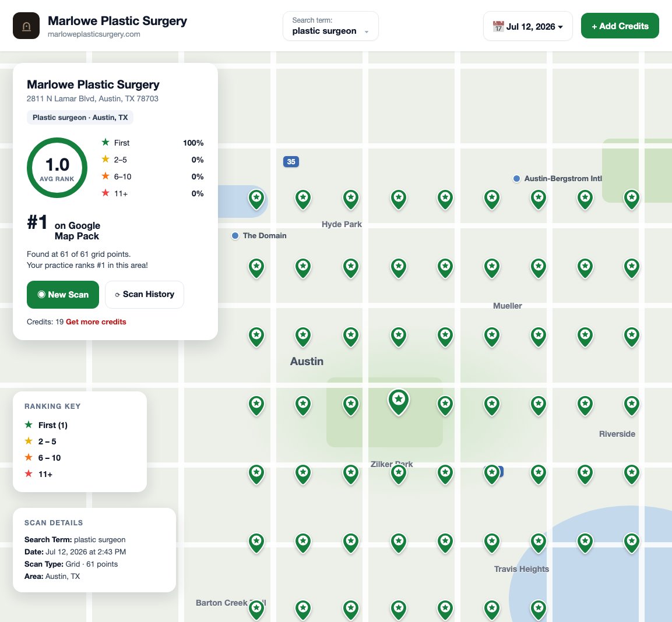The image size is (672, 622).
Task: Click the 1.0 AVG RANK circle
Action: pos(57,168)
